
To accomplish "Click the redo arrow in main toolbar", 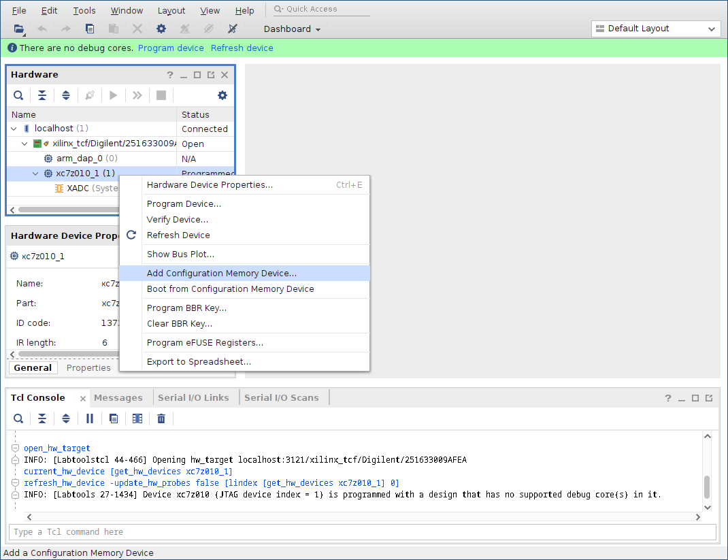I will (x=66, y=29).
